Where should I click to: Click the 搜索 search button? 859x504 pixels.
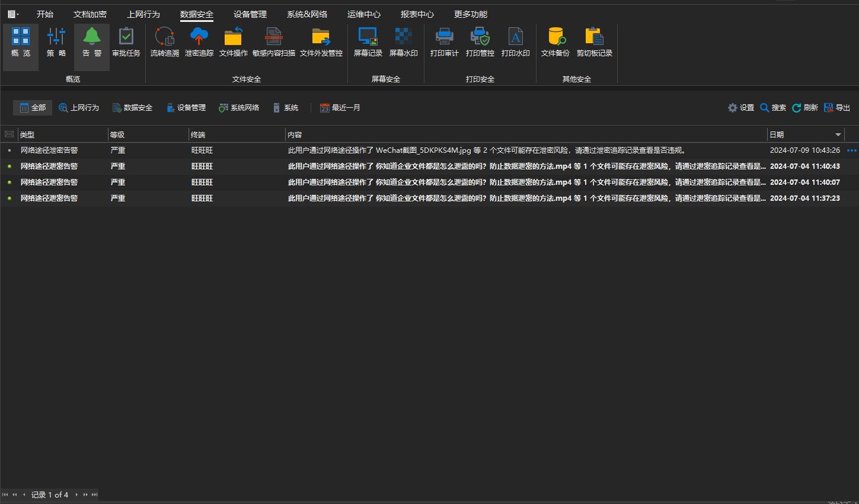click(x=773, y=108)
